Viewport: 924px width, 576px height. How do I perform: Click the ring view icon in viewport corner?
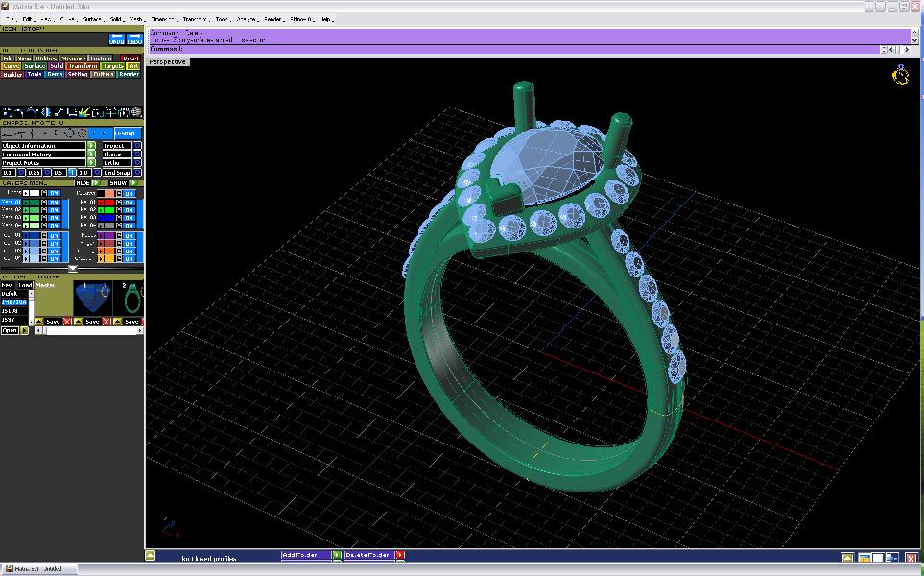coord(901,76)
